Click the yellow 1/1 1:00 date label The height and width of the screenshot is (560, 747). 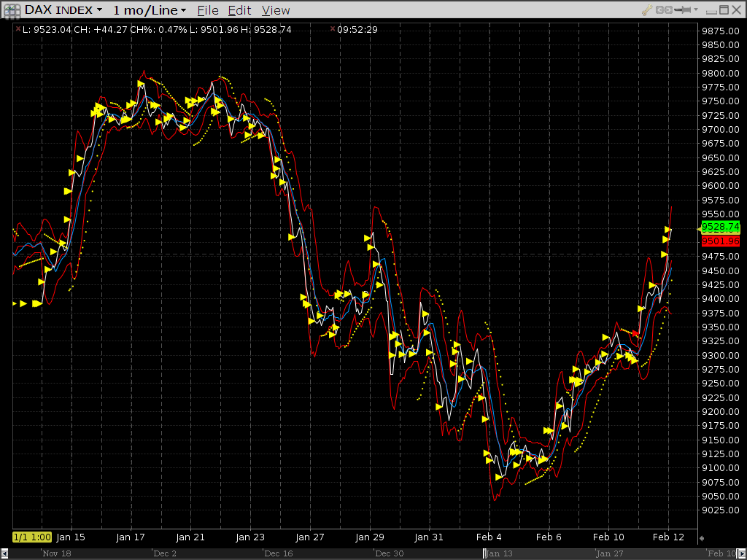(x=32, y=537)
